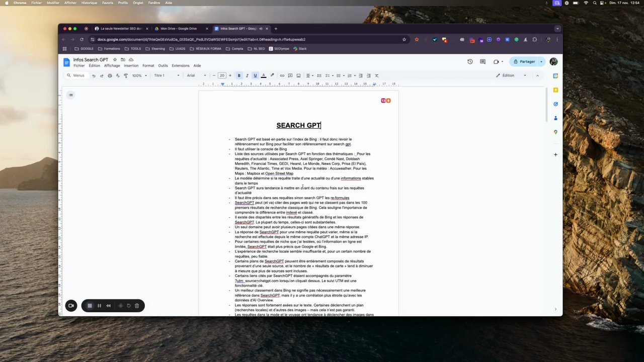Open Google Calendar side panel icon
Screen dimensions: 644x362
(x=555, y=76)
